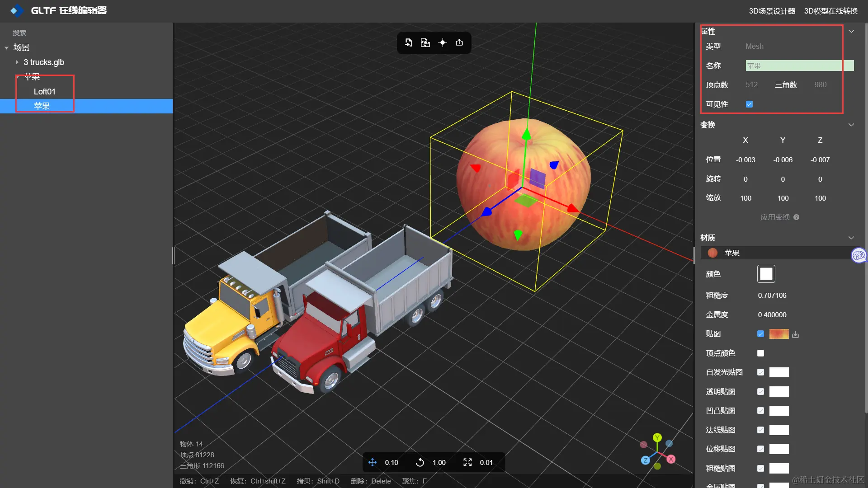Open the 3D场景设计器 menu item
The width and height of the screenshot is (868, 488).
pyautogui.click(x=772, y=11)
